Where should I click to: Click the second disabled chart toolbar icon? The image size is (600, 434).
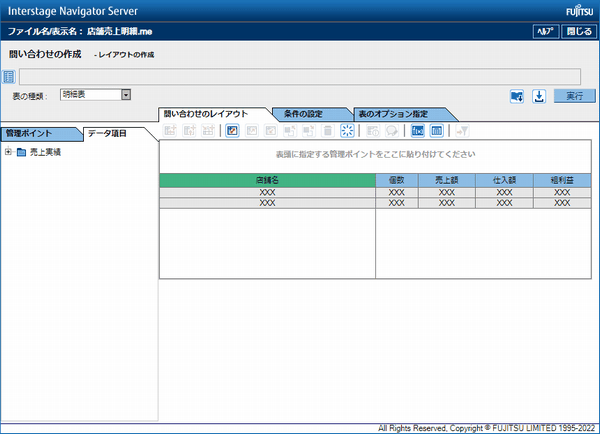[271, 131]
